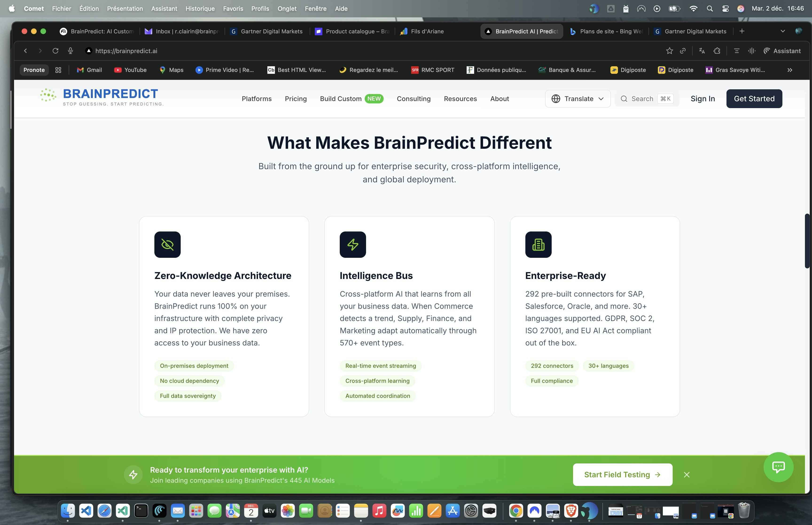Screen dimensions: 812x525
Task: Open the Gmail bookmark in the bookmarks bar
Action: click(x=89, y=70)
